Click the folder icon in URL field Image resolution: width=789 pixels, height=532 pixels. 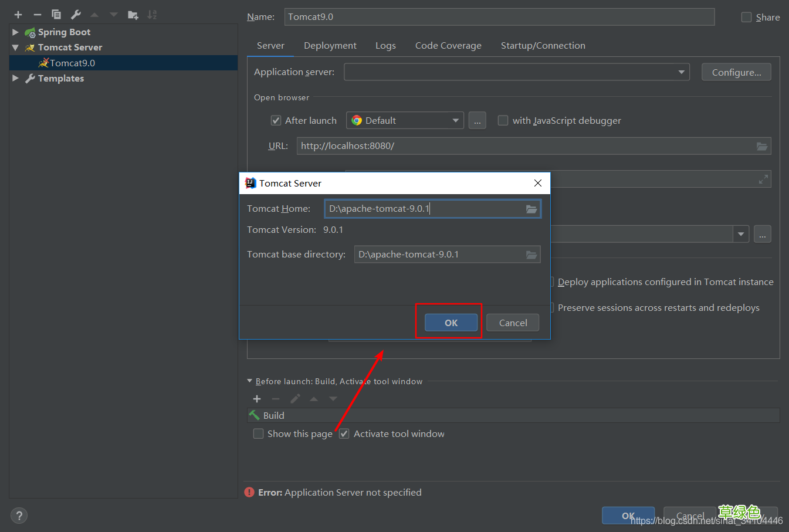(762, 146)
